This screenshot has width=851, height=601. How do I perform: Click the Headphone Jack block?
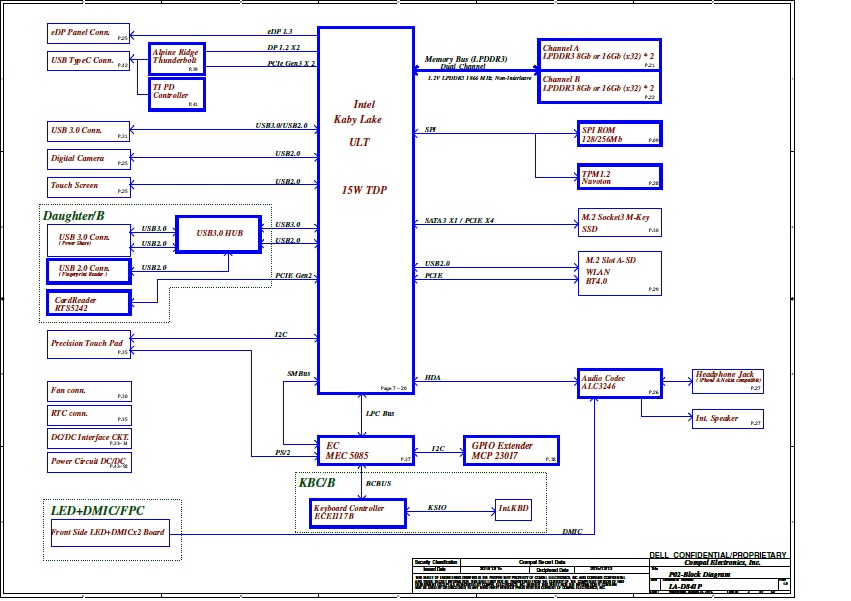728,381
